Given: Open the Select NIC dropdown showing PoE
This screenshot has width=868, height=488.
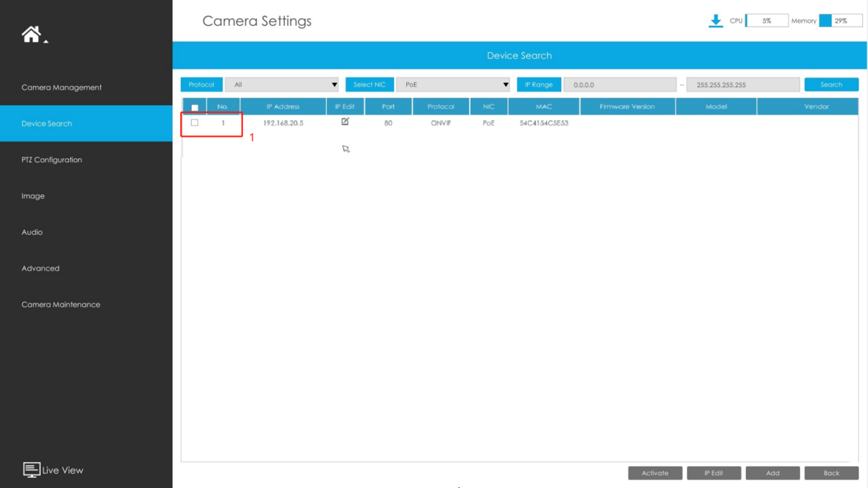Looking at the screenshot, I should (453, 84).
